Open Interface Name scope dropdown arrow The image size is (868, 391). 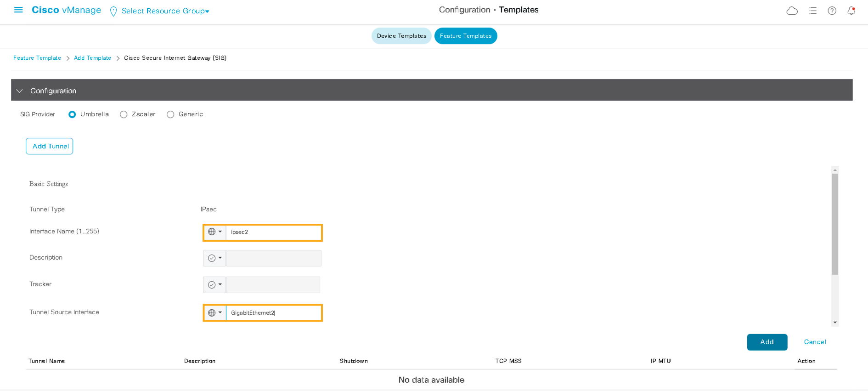[220, 232]
